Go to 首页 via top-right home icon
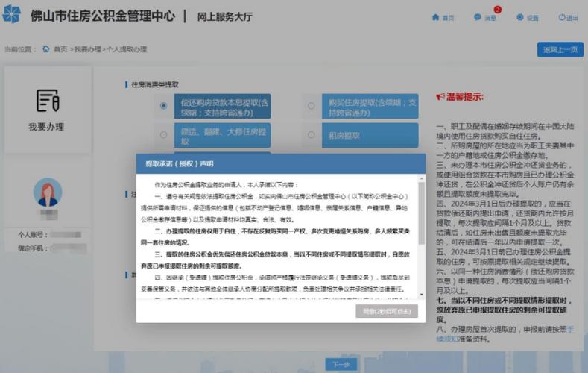Screen dimensions: 588x373 pyautogui.click(x=436, y=17)
